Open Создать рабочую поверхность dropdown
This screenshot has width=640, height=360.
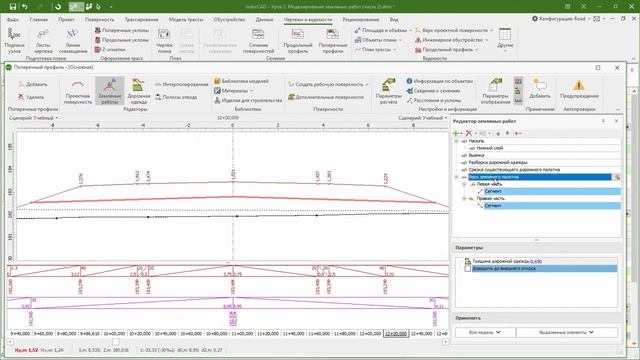[x=328, y=84]
